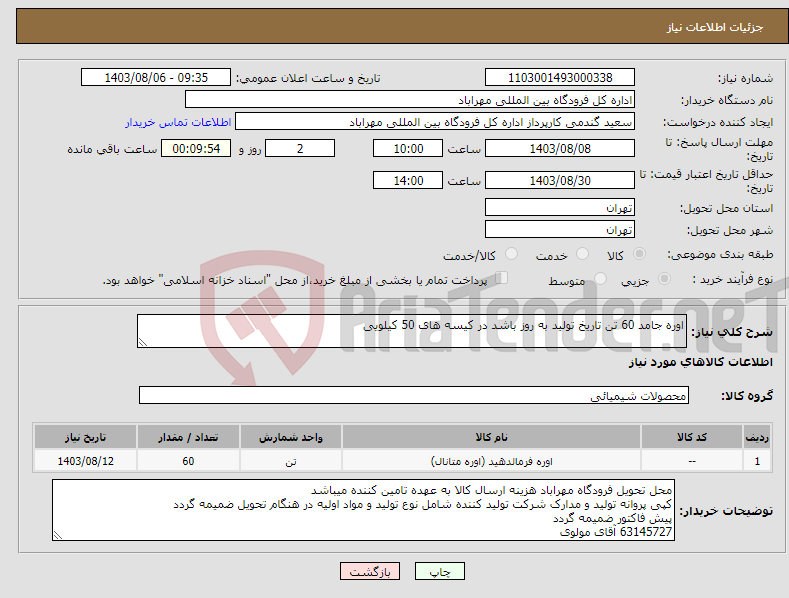Click the ساعت باقی مانده label

(112, 150)
